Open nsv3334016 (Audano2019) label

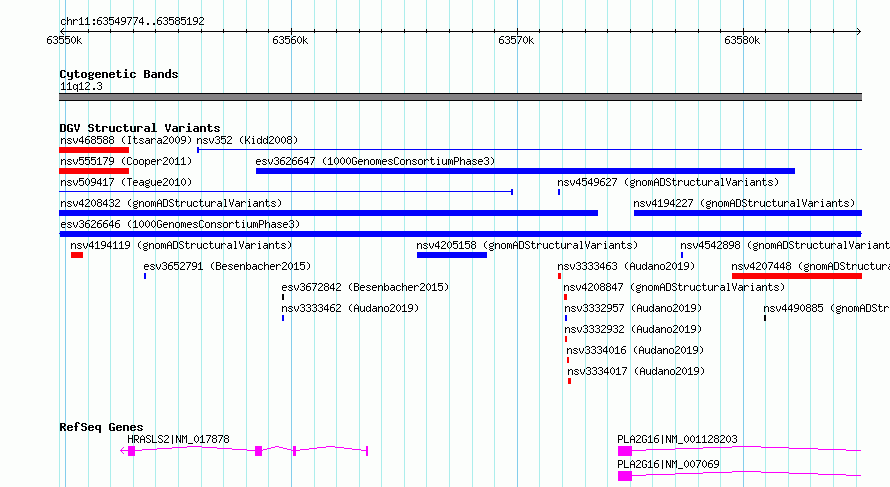point(635,350)
